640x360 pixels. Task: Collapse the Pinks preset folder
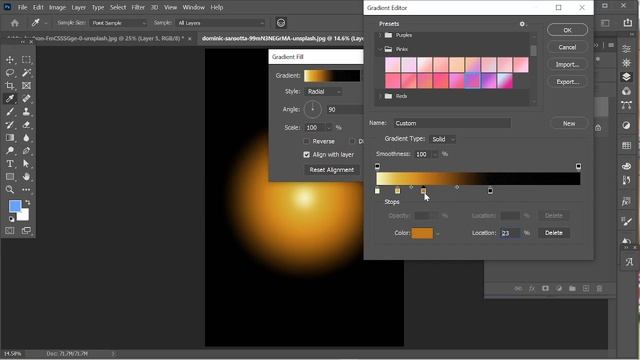380,49
